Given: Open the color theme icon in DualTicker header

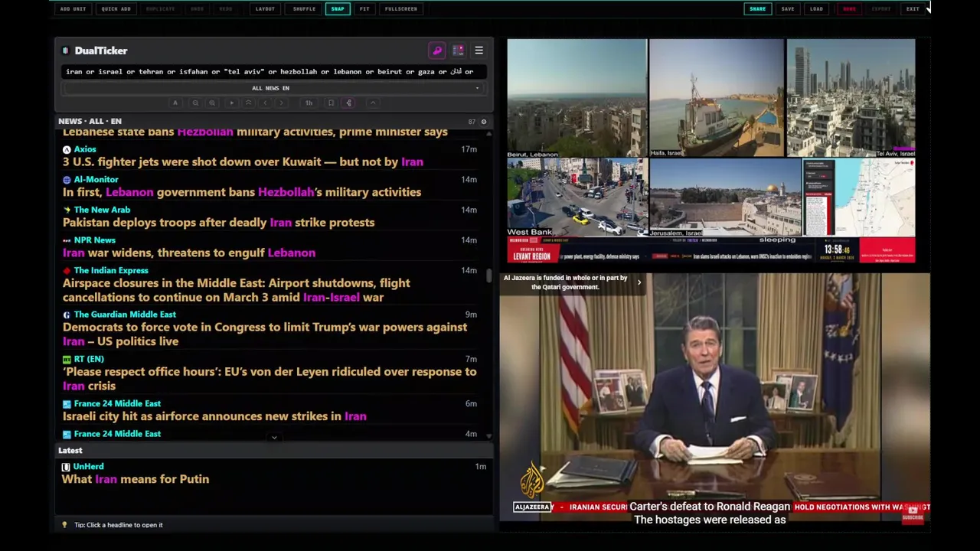Looking at the screenshot, I should [458, 51].
